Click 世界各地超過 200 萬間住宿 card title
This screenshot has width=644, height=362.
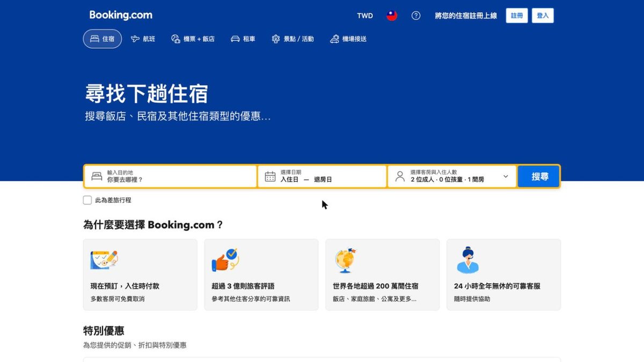(x=376, y=286)
